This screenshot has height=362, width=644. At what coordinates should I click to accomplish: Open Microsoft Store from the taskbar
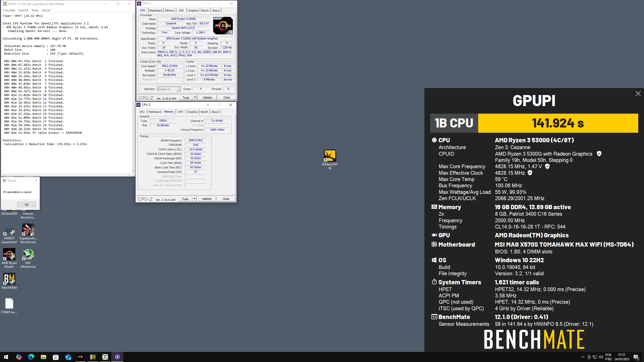pos(56,357)
